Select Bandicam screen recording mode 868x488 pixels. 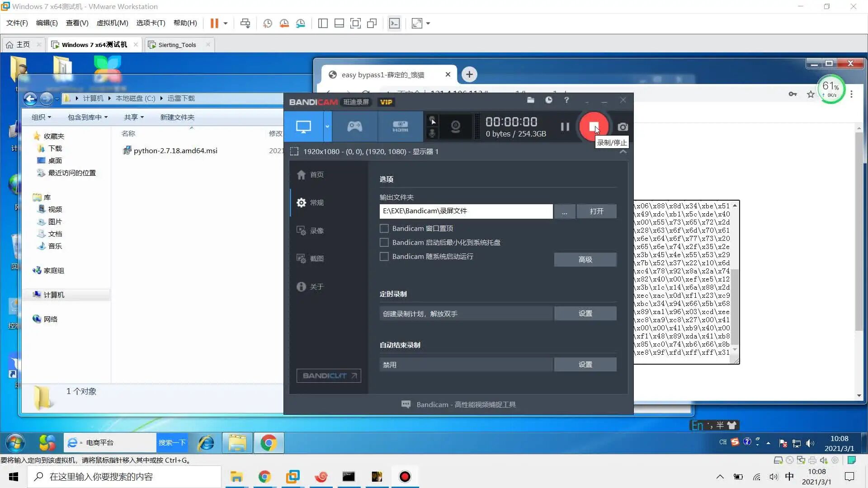303,127
